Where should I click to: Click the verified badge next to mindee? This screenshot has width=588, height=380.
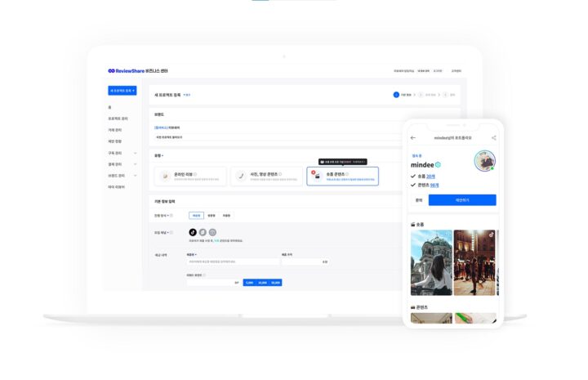(438, 165)
